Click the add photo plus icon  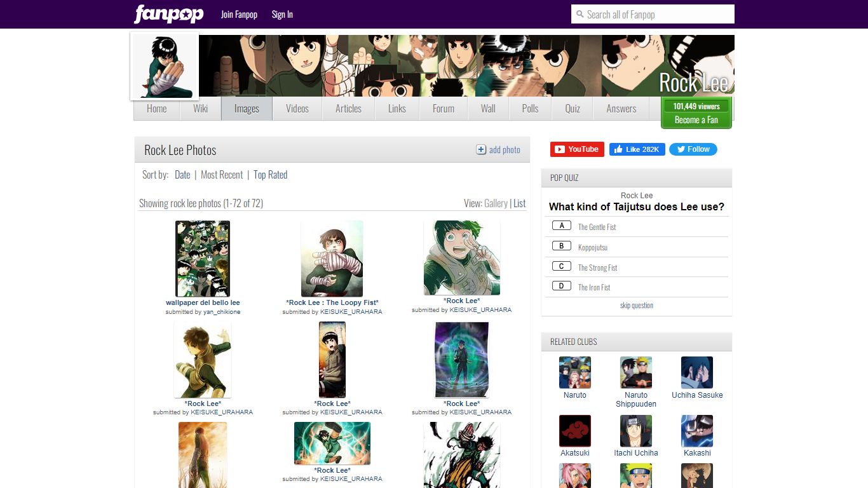click(481, 149)
